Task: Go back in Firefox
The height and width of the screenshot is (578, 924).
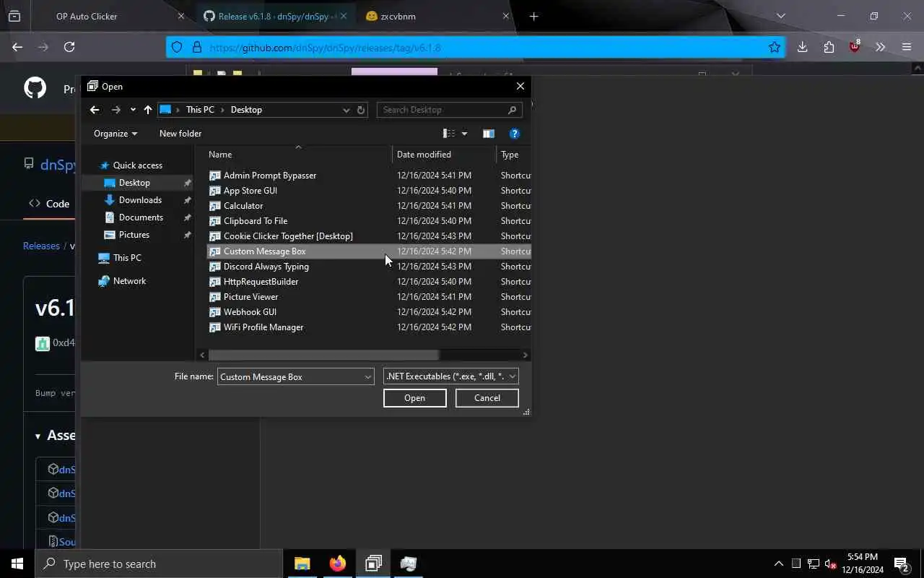Action: pyautogui.click(x=17, y=47)
